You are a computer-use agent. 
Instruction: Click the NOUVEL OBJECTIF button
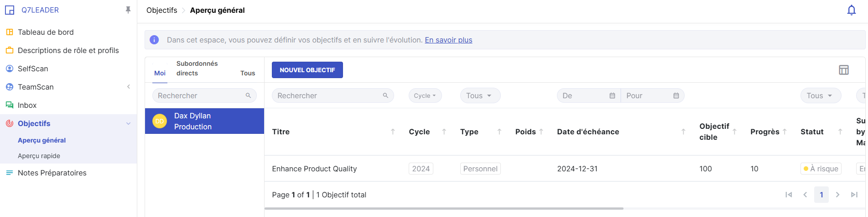307,70
